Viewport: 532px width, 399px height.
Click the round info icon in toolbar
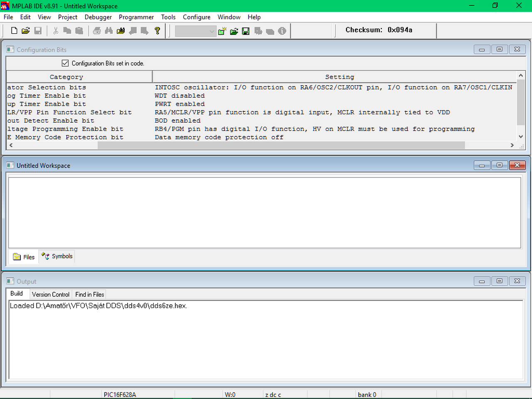click(282, 31)
